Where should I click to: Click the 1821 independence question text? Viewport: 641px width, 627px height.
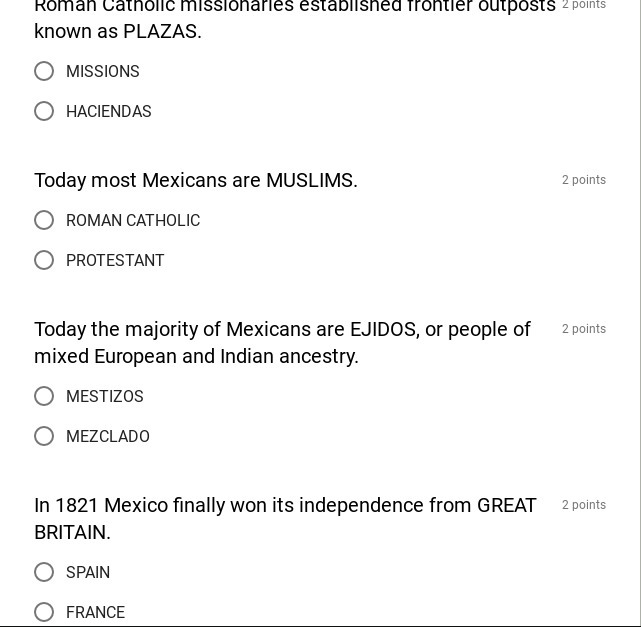[x=285, y=518]
